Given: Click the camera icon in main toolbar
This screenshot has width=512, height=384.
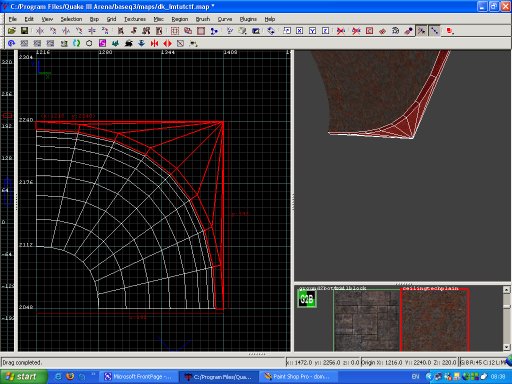Looking at the screenshot, I should [x=256, y=31].
